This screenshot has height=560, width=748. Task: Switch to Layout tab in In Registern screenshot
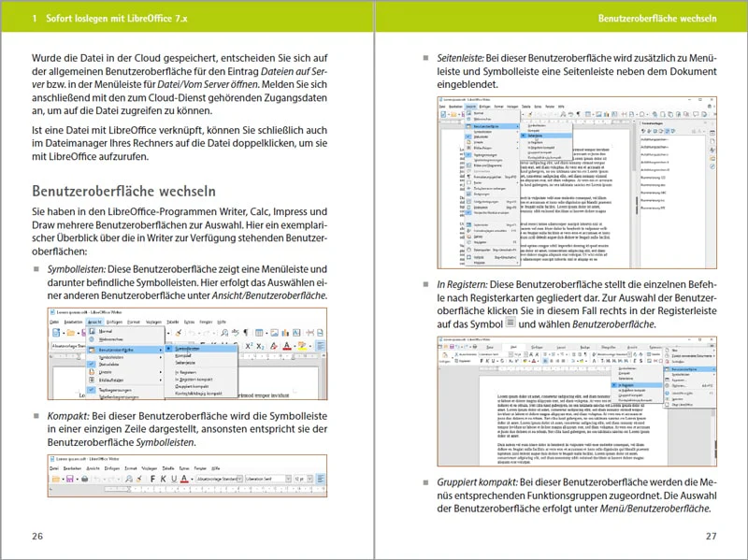(x=560, y=347)
